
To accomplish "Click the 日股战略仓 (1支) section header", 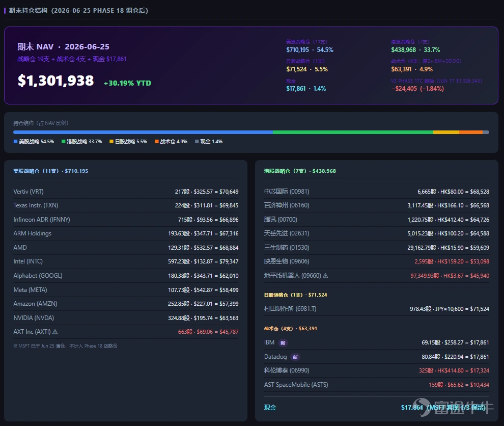I will (295, 295).
